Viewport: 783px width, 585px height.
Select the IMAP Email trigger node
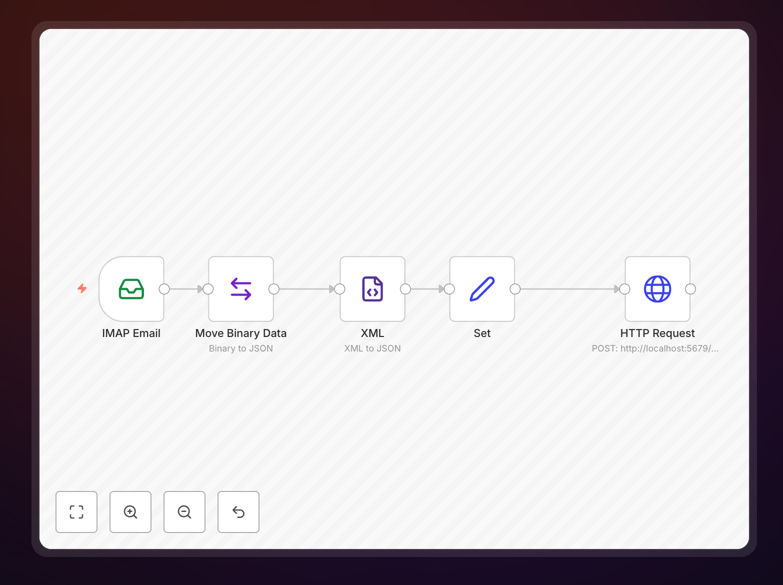(131, 289)
